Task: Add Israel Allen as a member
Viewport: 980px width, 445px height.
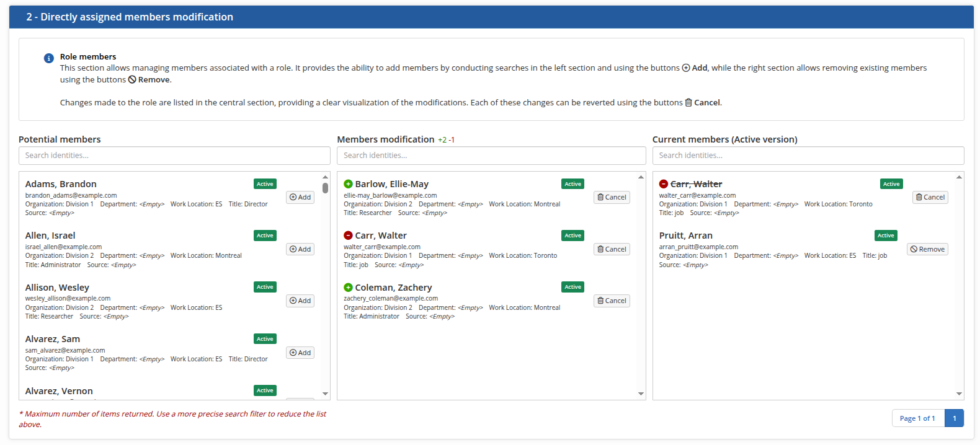Action: click(300, 249)
